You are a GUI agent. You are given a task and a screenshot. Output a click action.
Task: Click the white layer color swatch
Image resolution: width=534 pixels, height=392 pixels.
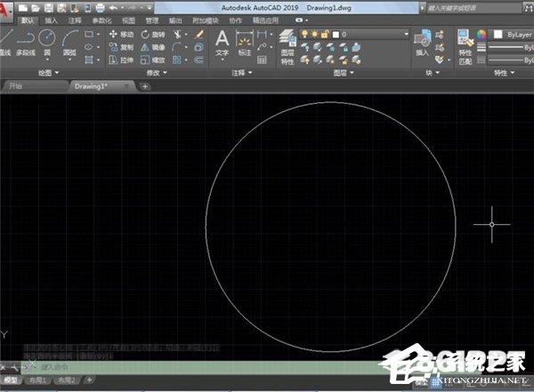click(x=336, y=35)
